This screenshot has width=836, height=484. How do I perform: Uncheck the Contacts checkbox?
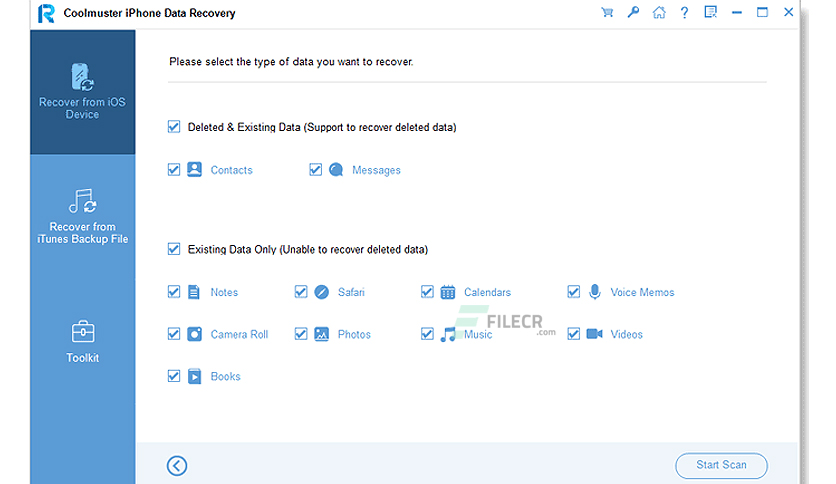174,170
